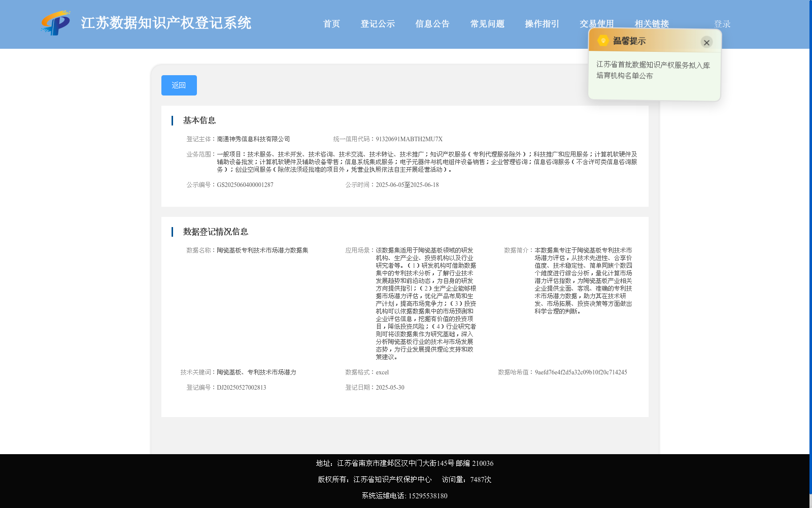This screenshot has width=812, height=508.
Task: Select 登记日期 2025-05-30
Action: pos(390,388)
